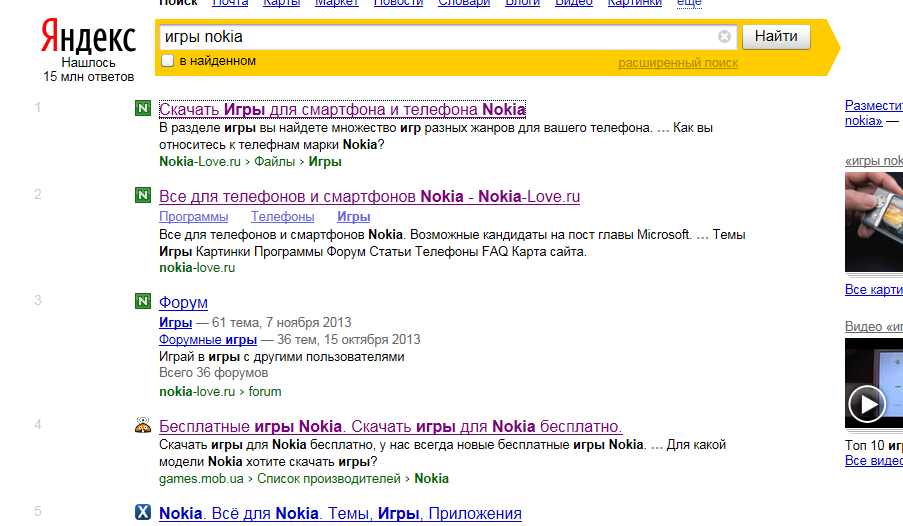903x526 pixels.
Task: Open the "Форум" result title
Action: click(183, 302)
